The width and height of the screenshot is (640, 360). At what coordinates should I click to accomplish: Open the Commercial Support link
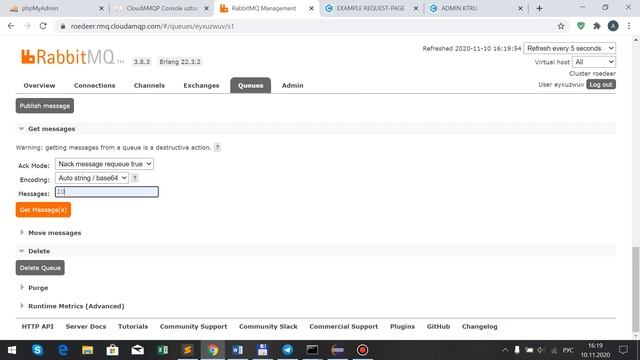[x=344, y=327]
